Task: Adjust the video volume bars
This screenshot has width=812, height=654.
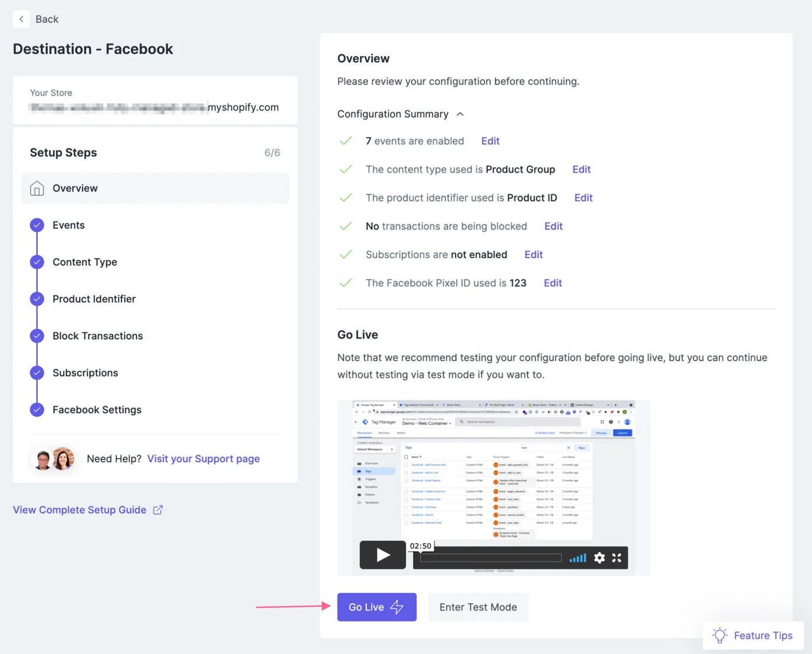Action: [x=578, y=558]
